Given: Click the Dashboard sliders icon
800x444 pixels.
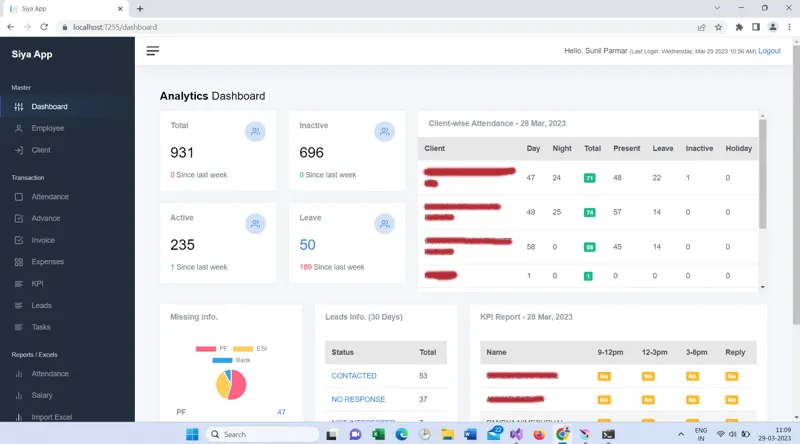Looking at the screenshot, I should pos(19,107).
